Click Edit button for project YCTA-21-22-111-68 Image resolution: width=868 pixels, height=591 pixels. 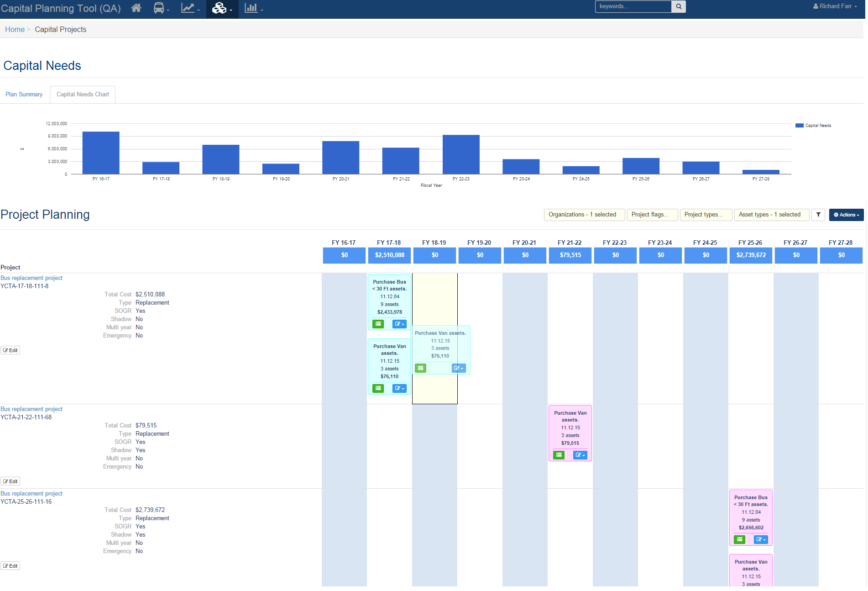10,481
